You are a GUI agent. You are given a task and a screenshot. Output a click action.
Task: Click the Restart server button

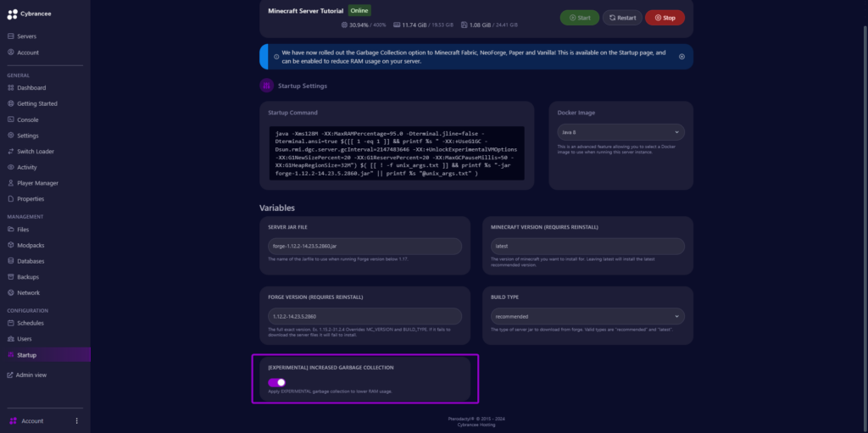point(622,18)
